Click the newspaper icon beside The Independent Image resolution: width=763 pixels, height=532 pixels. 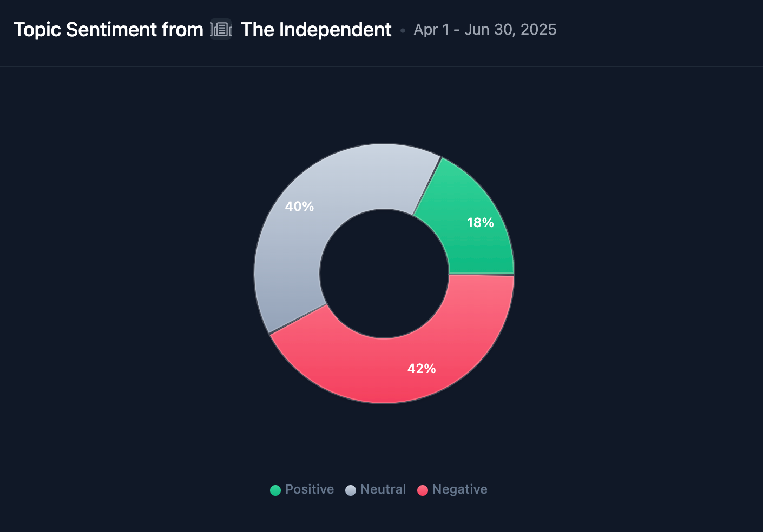221,29
